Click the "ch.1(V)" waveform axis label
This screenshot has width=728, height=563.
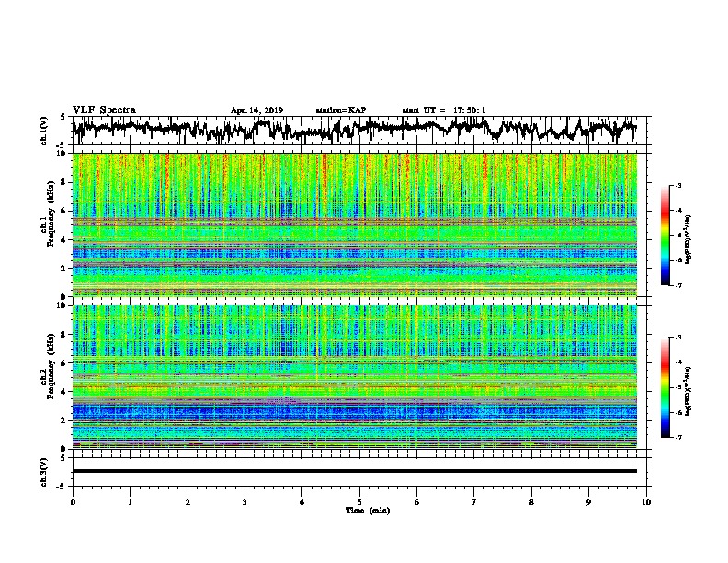[x=44, y=131]
